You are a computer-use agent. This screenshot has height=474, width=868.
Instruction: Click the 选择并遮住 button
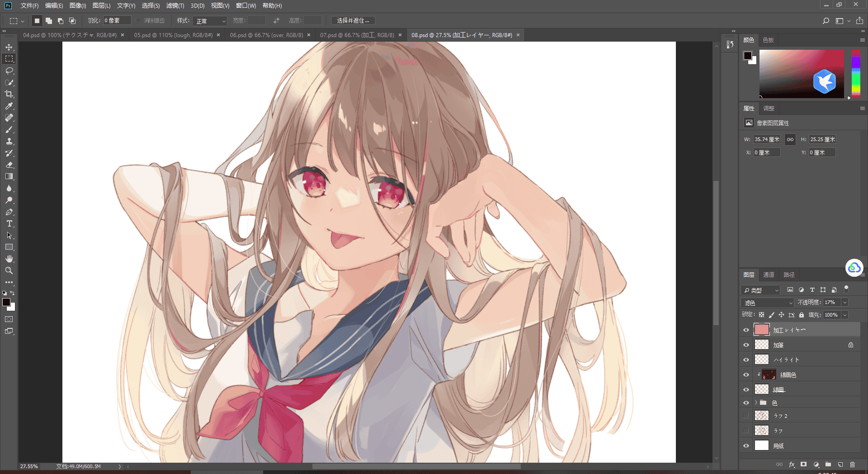click(353, 21)
